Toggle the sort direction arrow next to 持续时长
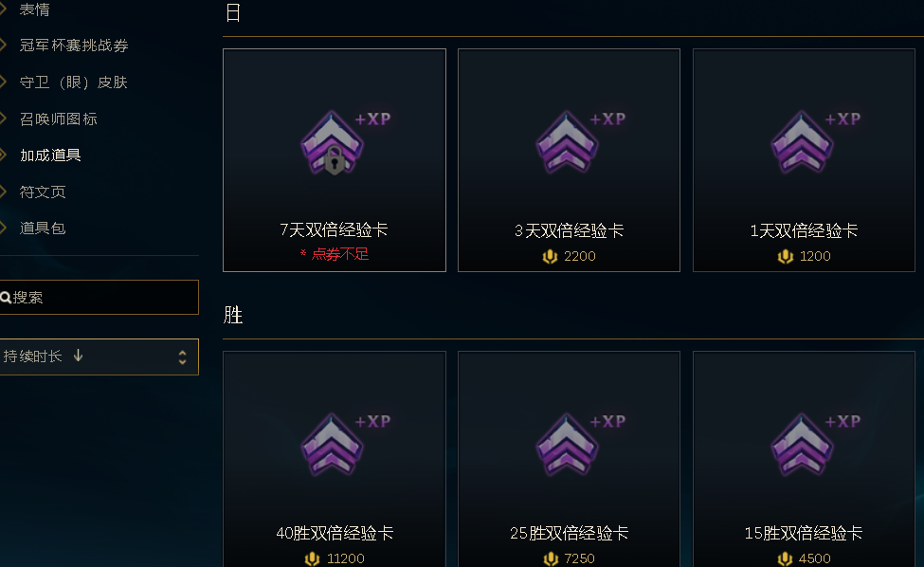The width and height of the screenshot is (924, 567). (78, 356)
